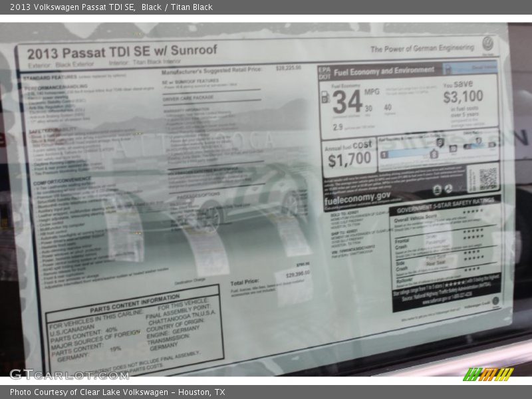Click the 'COMFORT/CONVENIENCE' section heading
532x399 pixels.
pyautogui.click(x=62, y=180)
